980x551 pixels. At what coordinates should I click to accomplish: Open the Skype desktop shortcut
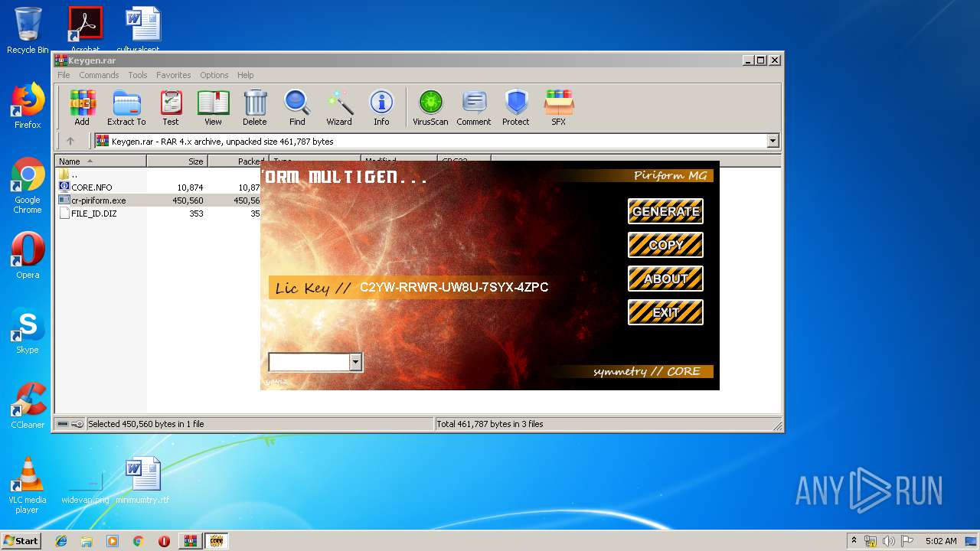(28, 331)
